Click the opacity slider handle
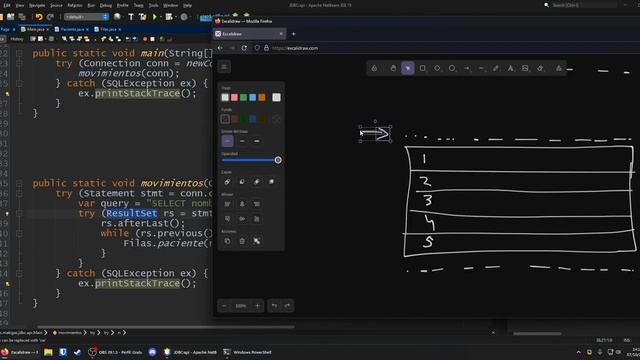 278,160
